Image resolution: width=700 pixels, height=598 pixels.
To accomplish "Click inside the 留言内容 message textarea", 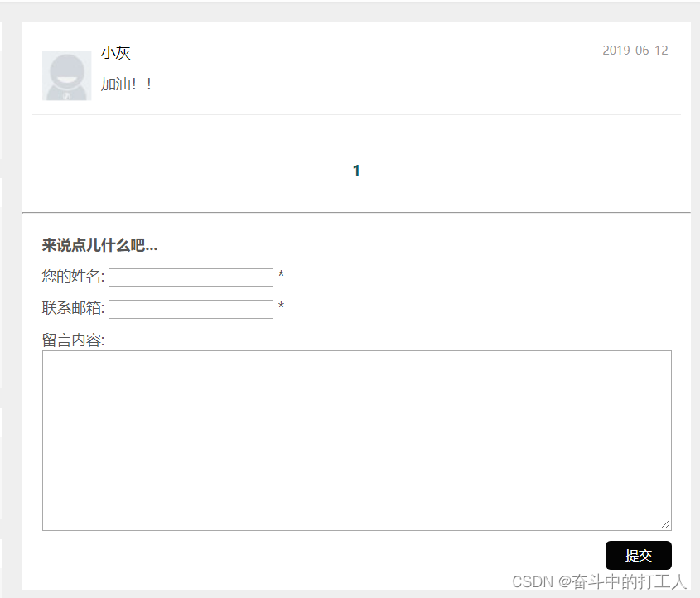I will 357,441.
